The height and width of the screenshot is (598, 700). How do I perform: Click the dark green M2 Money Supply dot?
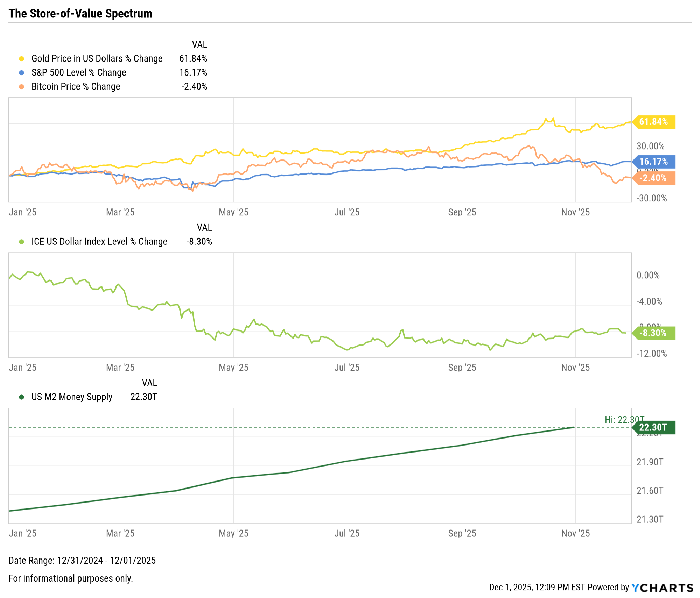tap(22, 397)
